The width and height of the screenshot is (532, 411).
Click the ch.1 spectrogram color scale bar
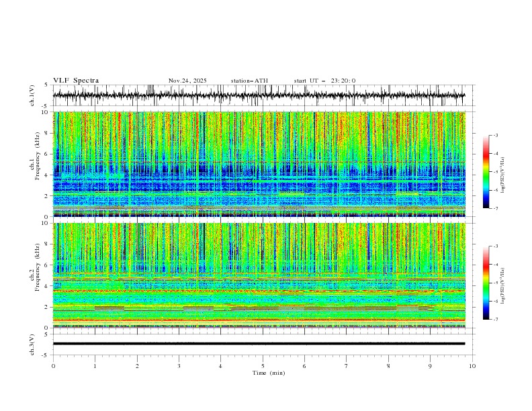click(486, 172)
